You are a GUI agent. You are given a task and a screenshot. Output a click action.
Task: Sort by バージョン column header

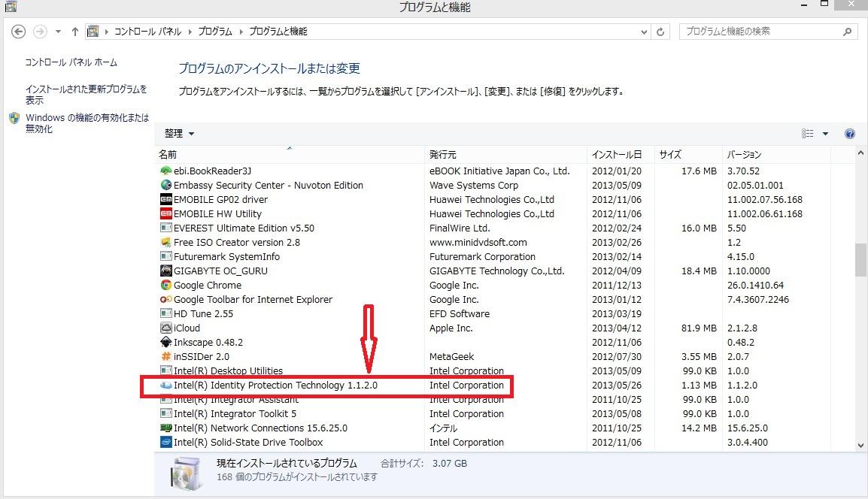tap(776, 154)
